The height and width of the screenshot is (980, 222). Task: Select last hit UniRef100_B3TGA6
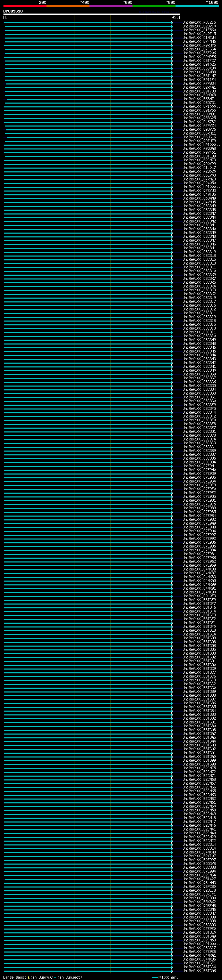(199, 971)
